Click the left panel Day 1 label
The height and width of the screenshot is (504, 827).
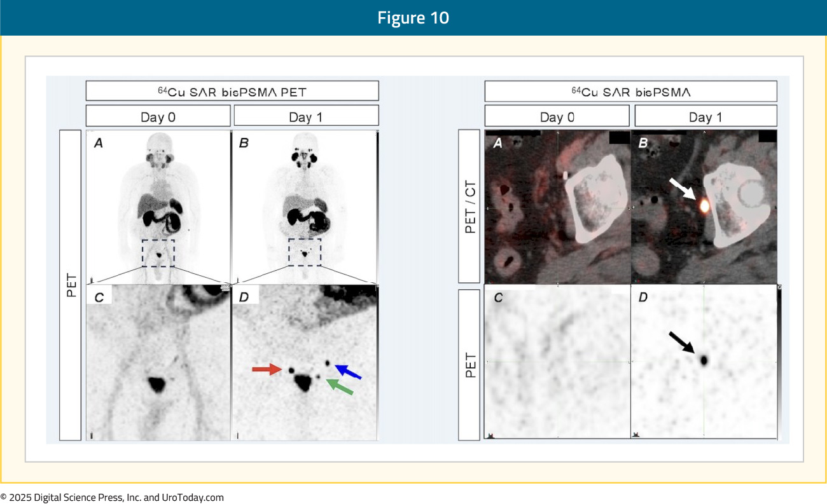(307, 116)
